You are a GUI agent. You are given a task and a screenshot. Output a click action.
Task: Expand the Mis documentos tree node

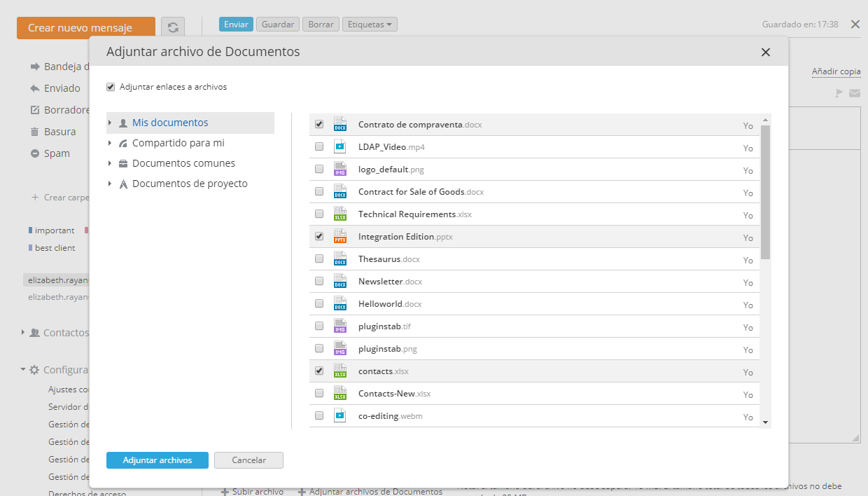pyautogui.click(x=110, y=123)
